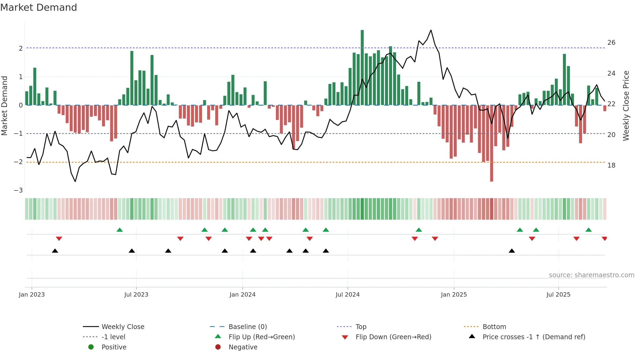Select the 'Flip Up (Red→Green)' legend label
Image resolution: width=644 pixels, height=362 pixels.
(x=262, y=337)
